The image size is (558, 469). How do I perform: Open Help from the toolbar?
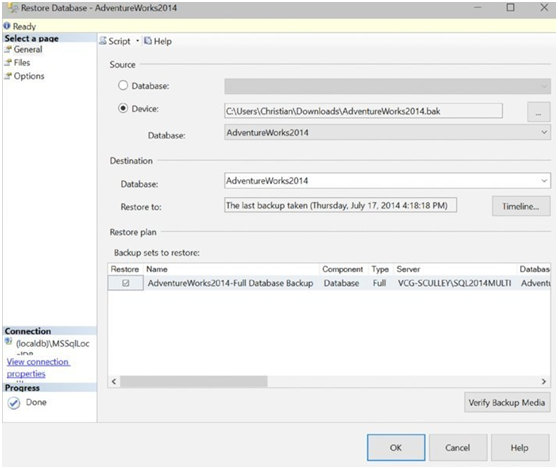point(158,41)
